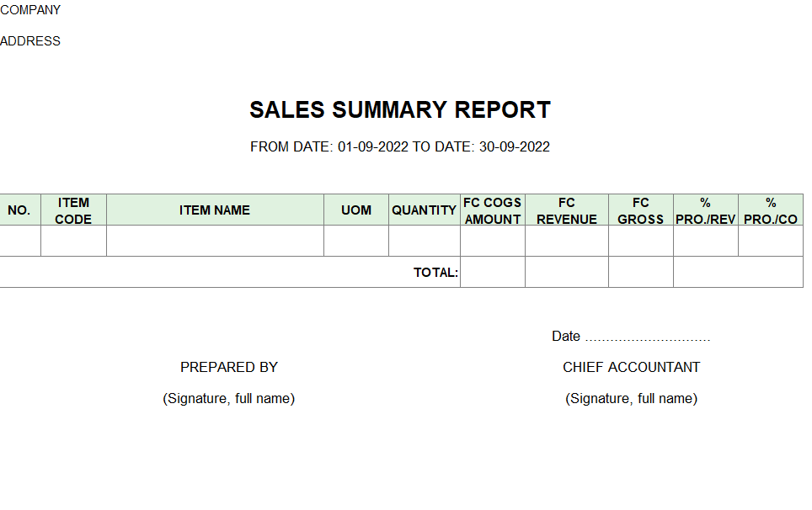Click the total cell under FC REVENUE

tap(567, 272)
